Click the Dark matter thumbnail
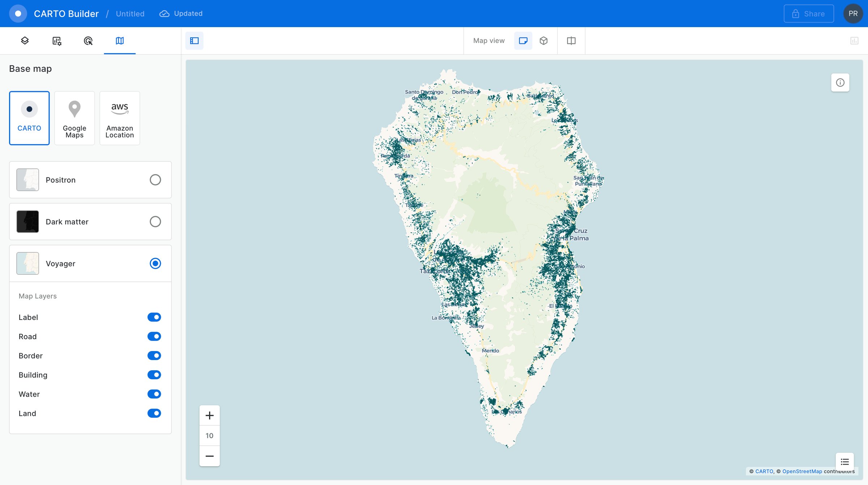 28,222
